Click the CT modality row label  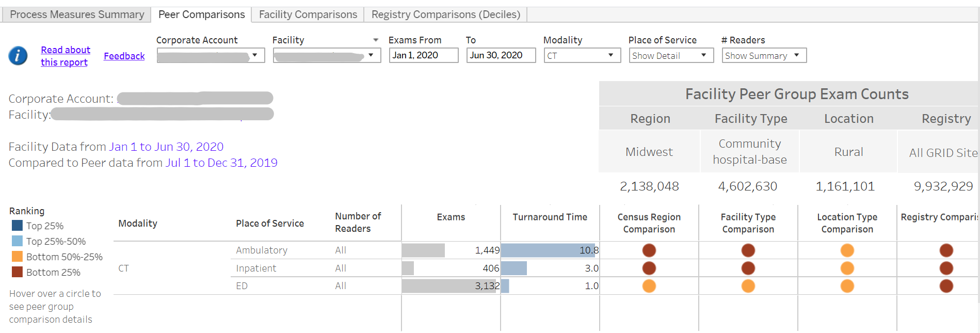tap(123, 268)
